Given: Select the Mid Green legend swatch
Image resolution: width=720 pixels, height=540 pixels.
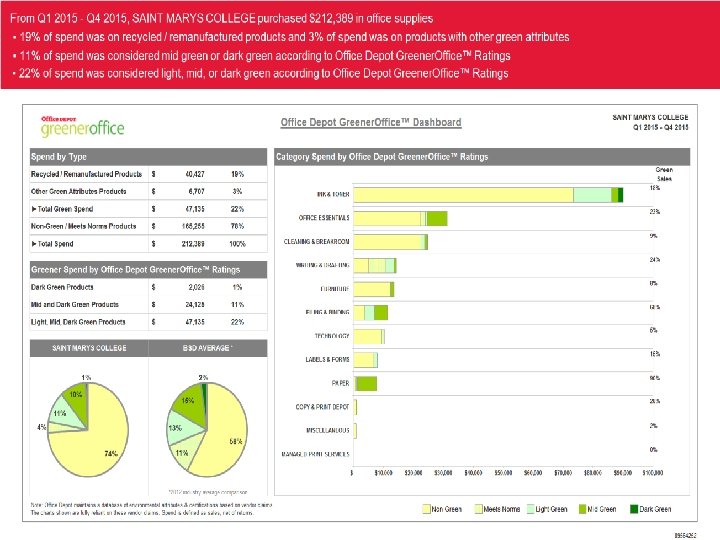Looking at the screenshot, I should coord(582,509).
